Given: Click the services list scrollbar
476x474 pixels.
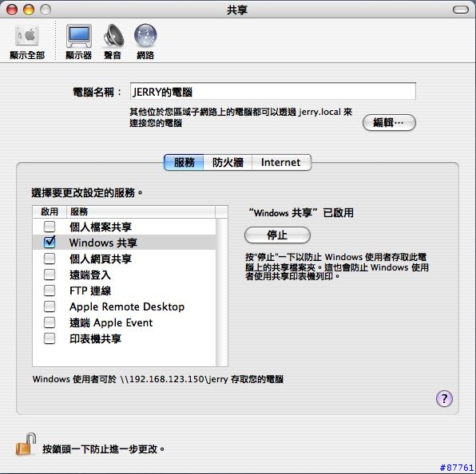Looking at the screenshot, I should click(221, 292).
